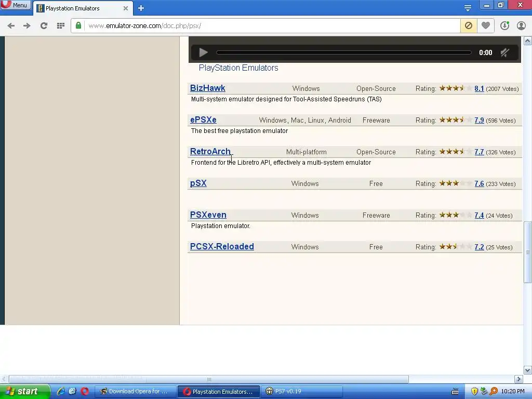The height and width of the screenshot is (399, 532).
Task: Open the ad blocker shield icon
Action: (x=469, y=26)
